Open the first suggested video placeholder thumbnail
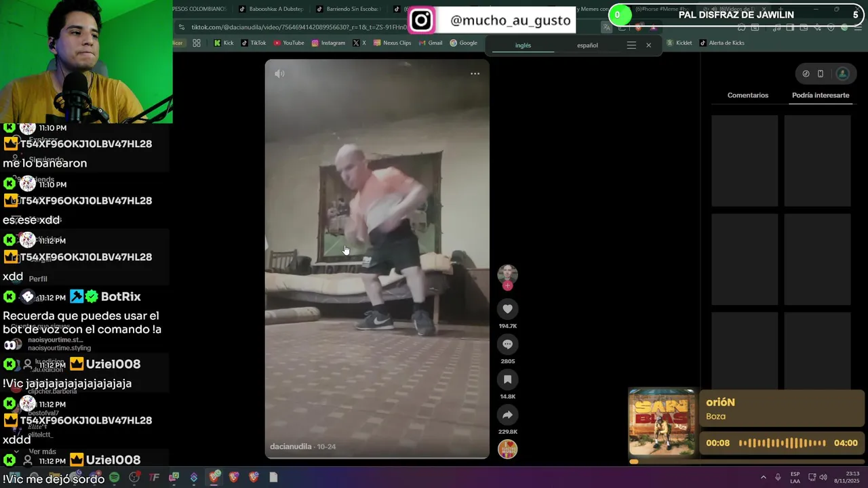 click(745, 161)
